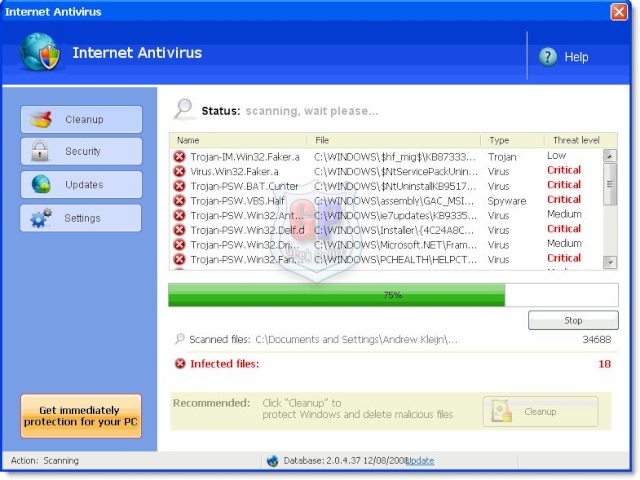The image size is (640, 480).
Task: Click the red X icon for Trojan-PSW.VBS.Half
Action: tap(179, 201)
